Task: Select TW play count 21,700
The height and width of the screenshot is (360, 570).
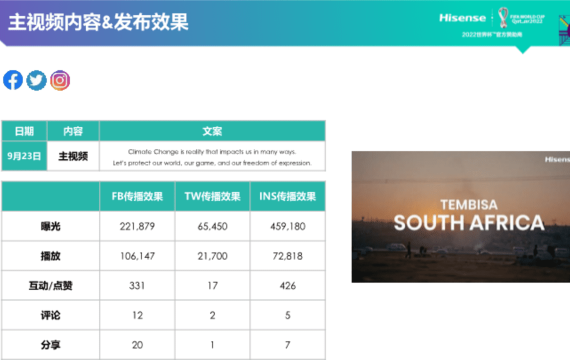Action: pyautogui.click(x=212, y=256)
